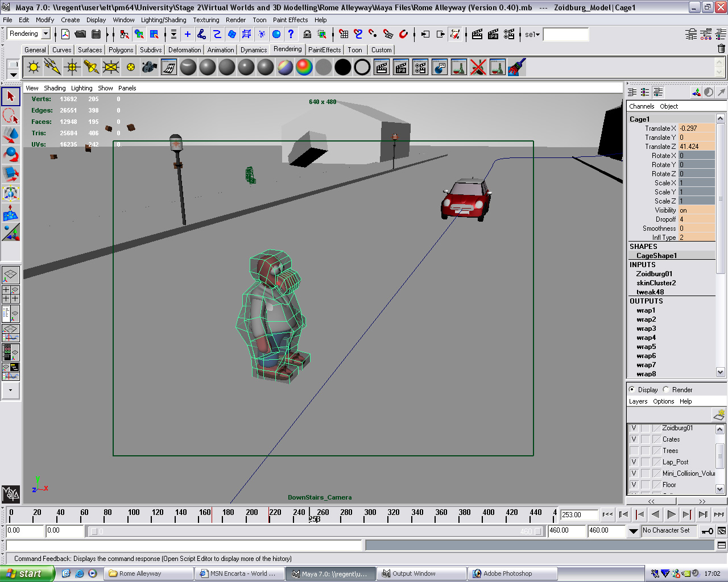The width and height of the screenshot is (728, 582).
Task: Click the manipulator axis icon in Channel Box
Action: [696, 92]
